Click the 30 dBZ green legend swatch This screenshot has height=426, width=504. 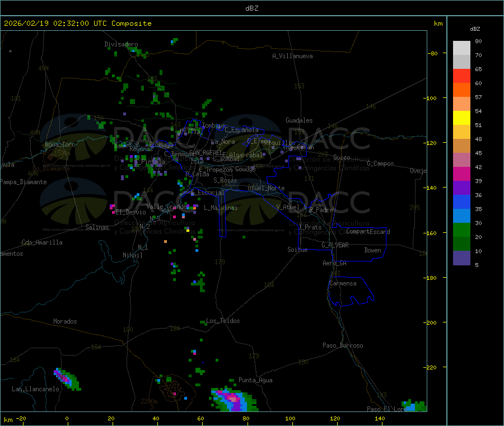click(x=461, y=230)
